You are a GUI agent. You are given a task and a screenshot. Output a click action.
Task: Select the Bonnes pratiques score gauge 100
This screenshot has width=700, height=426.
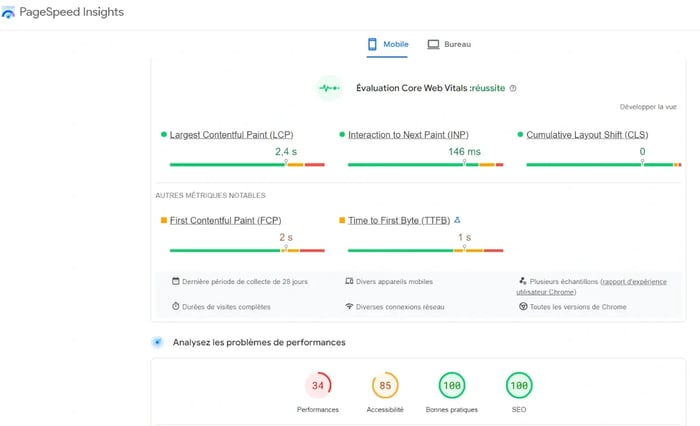click(x=452, y=385)
